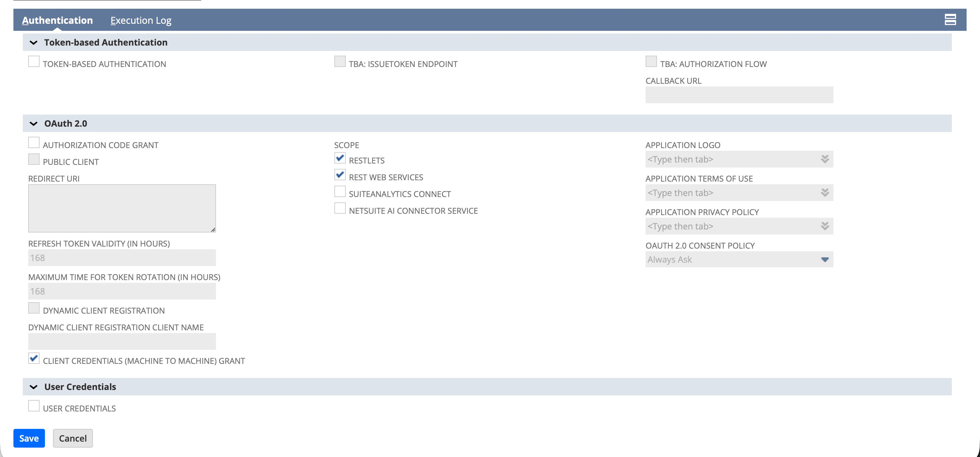The height and width of the screenshot is (457, 980).
Task: Click the blue Save button
Action: coord(29,438)
